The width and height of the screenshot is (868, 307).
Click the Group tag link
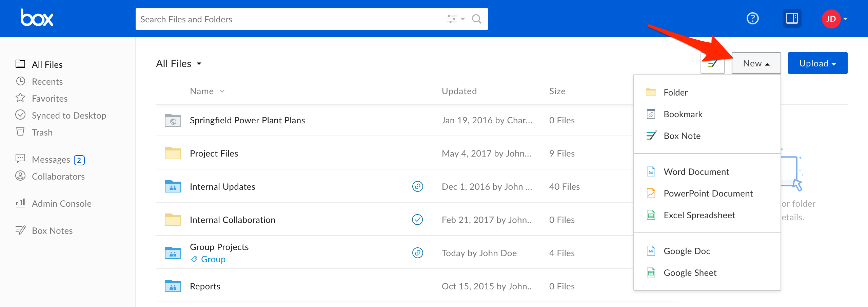(213, 259)
